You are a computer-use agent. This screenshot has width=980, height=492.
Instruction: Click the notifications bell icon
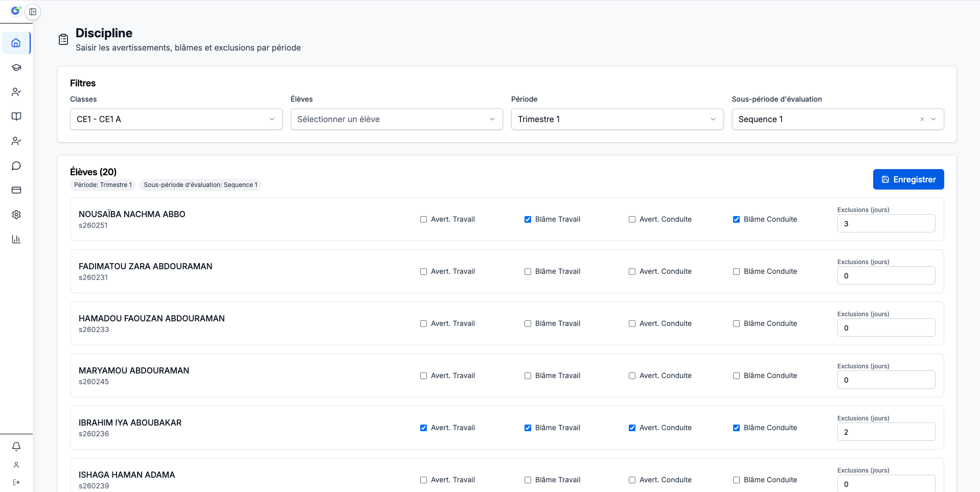(16, 447)
